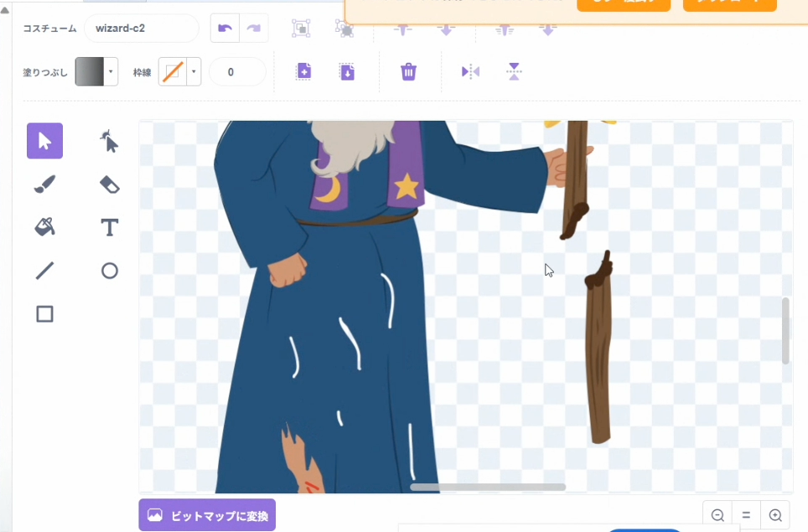
Task: Activate the Eraser tool
Action: click(109, 184)
